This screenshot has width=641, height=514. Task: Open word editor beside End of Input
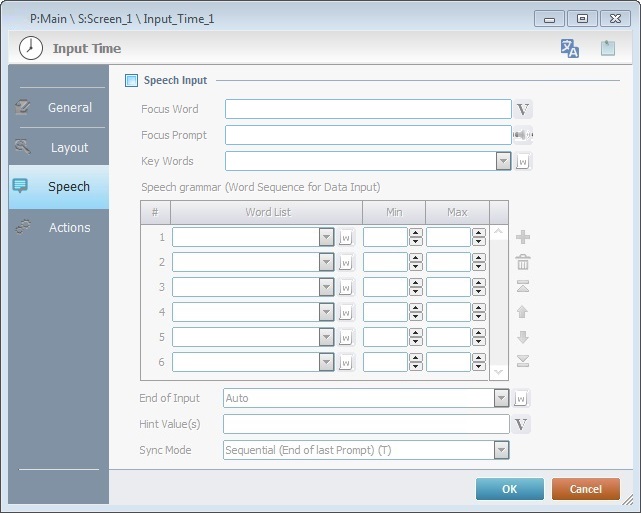coord(521,398)
